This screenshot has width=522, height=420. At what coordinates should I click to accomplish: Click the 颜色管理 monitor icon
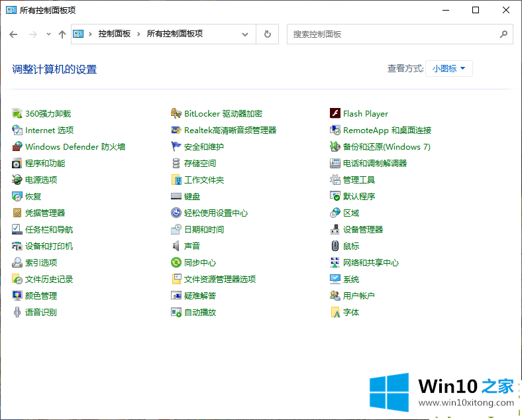click(x=17, y=295)
